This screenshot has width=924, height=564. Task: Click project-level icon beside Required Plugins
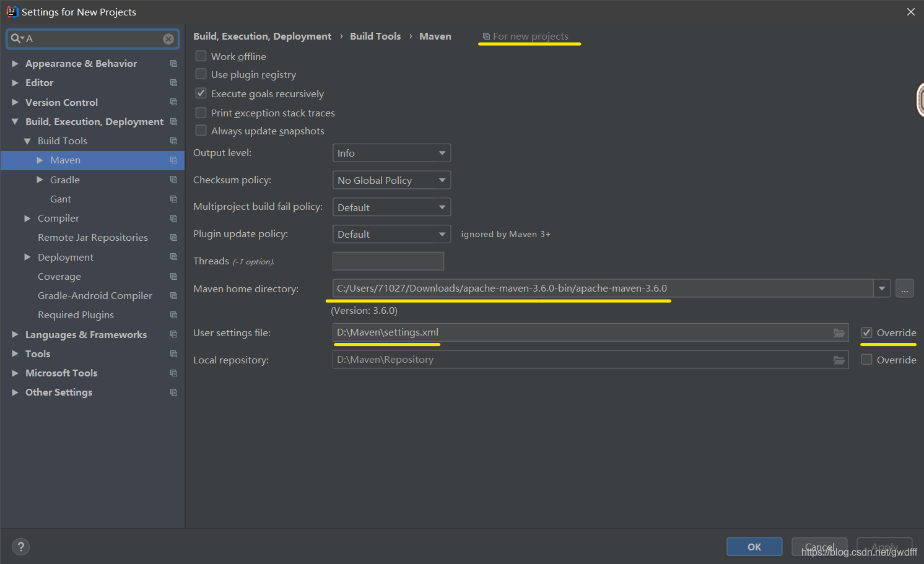(173, 315)
